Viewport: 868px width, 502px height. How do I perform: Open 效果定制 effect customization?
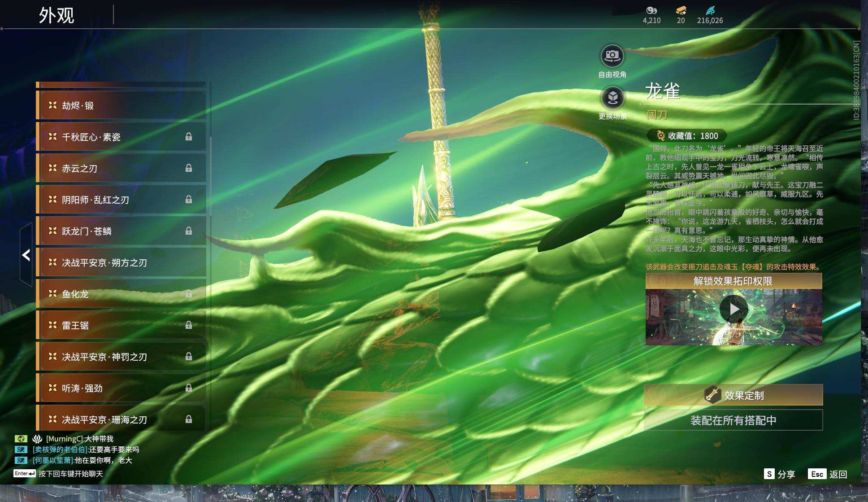[733, 395]
